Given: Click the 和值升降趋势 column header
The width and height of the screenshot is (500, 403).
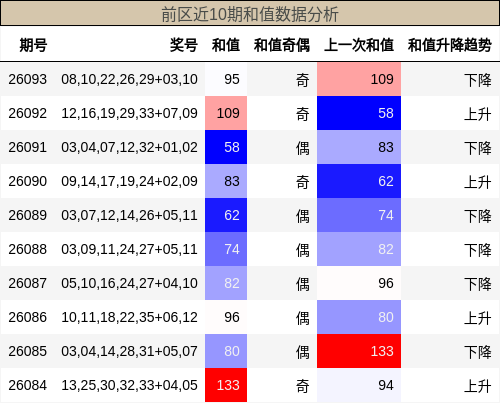Looking at the screenshot, I should [450, 45].
